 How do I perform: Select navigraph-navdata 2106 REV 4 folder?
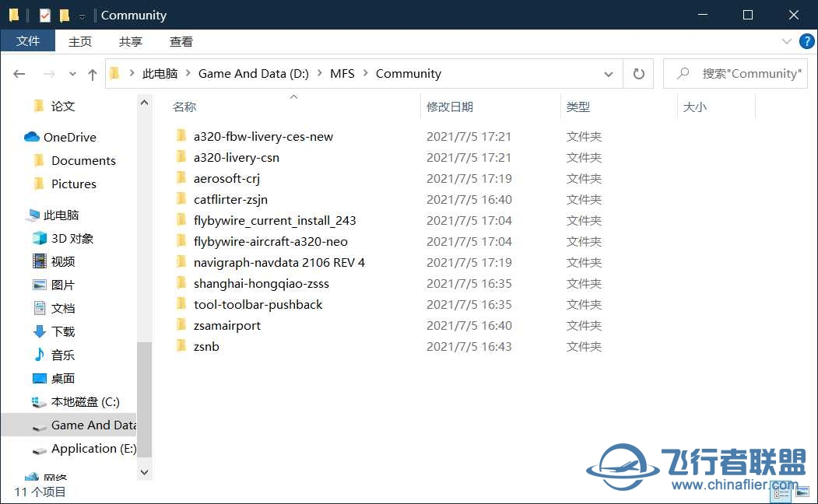click(x=279, y=263)
